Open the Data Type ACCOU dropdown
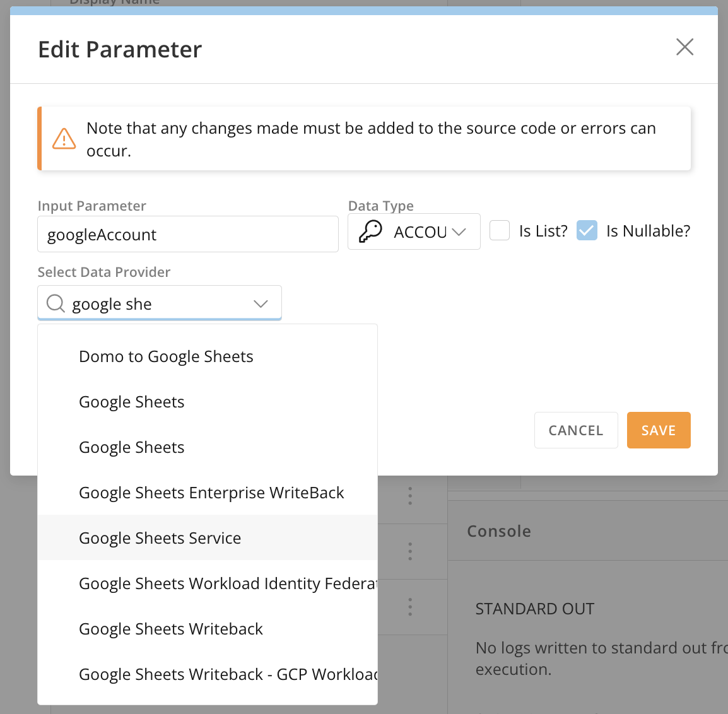The width and height of the screenshot is (728, 714). tap(414, 231)
